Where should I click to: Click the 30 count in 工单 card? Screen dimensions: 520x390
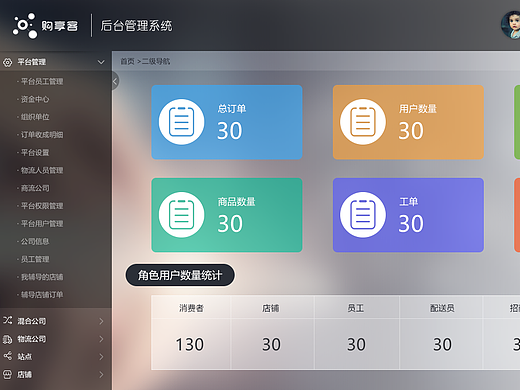tap(411, 223)
